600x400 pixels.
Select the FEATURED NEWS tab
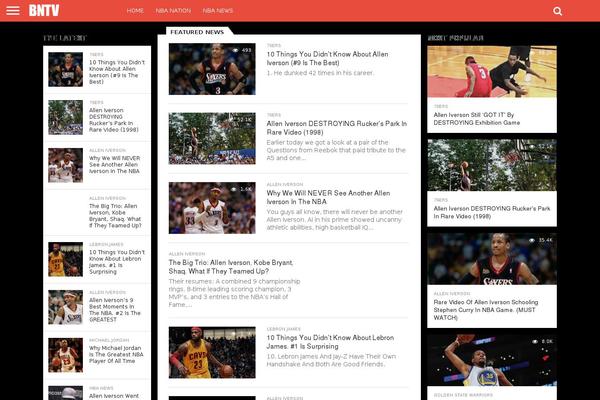pyautogui.click(x=197, y=32)
